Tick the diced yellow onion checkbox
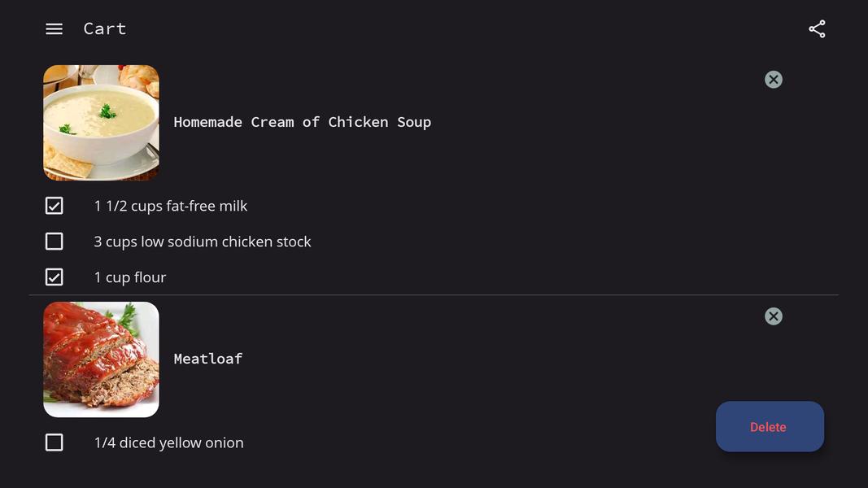 pos(55,442)
